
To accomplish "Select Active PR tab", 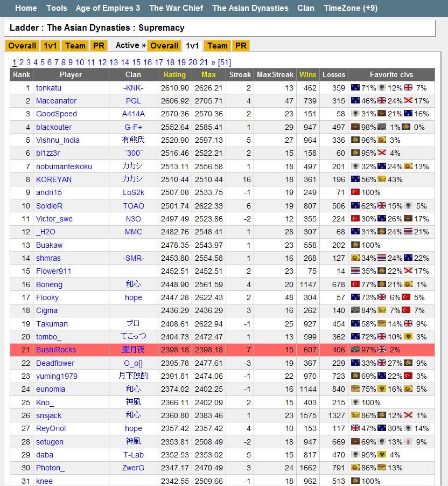I will pos(241,46).
